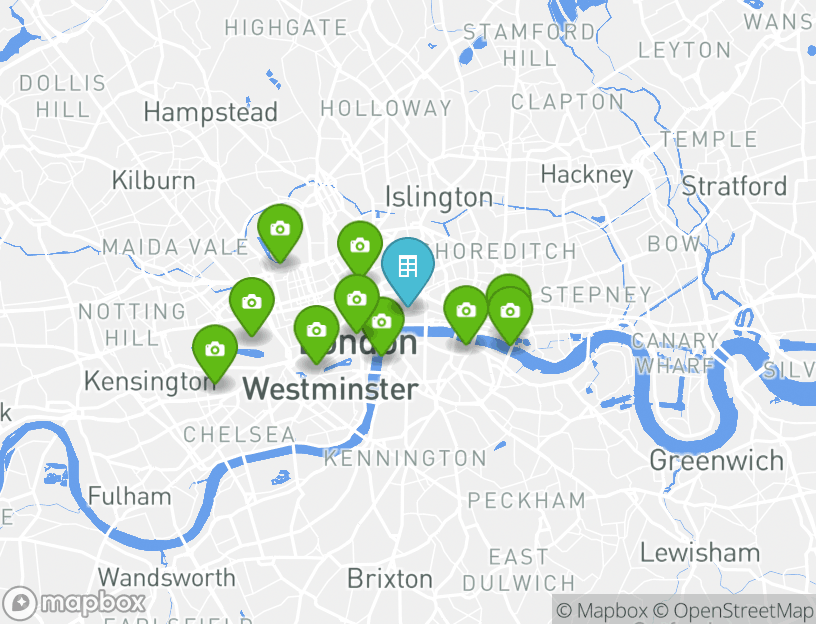Viewport: 816px width, 624px height.
Task: Click camera pin overlapping the London label's 'o'
Action: [x=382, y=322]
